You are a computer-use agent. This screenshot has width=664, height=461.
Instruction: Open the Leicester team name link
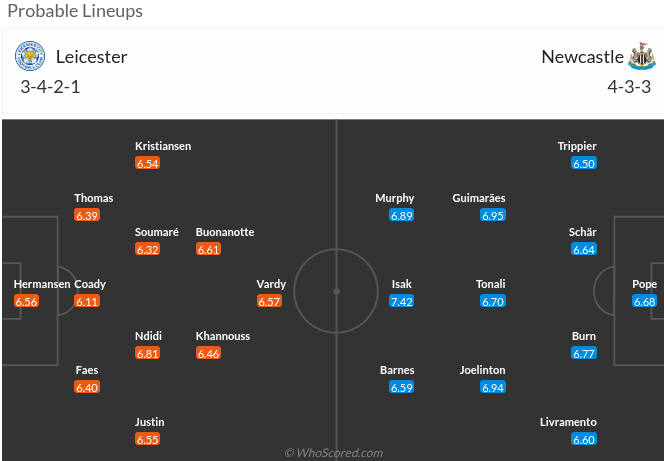(91, 57)
